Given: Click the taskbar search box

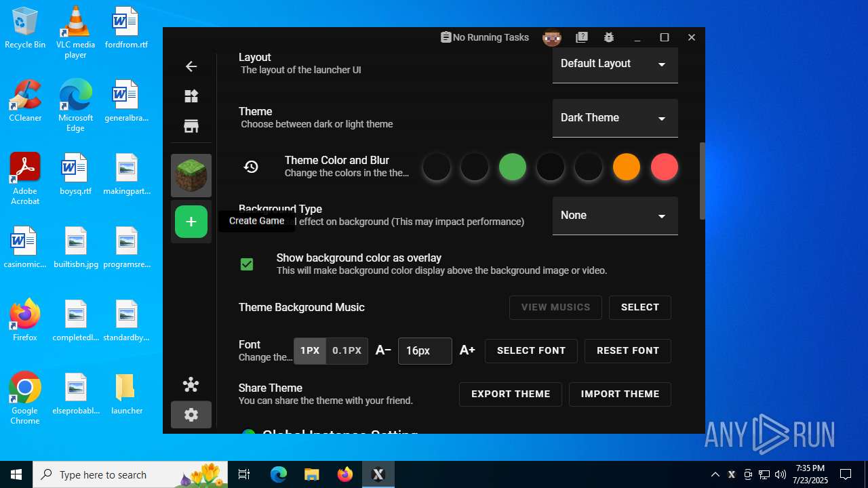Looking at the screenshot, I should pyautogui.click(x=132, y=474).
